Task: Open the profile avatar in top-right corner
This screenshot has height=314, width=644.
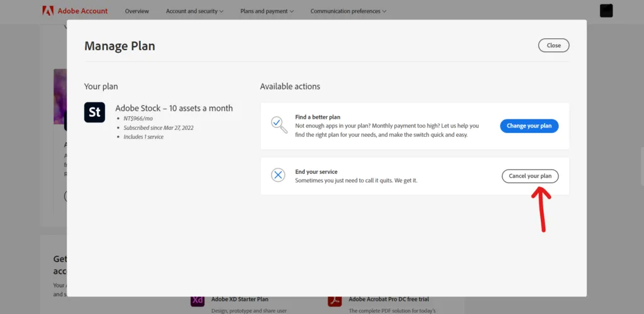Action: tap(606, 11)
